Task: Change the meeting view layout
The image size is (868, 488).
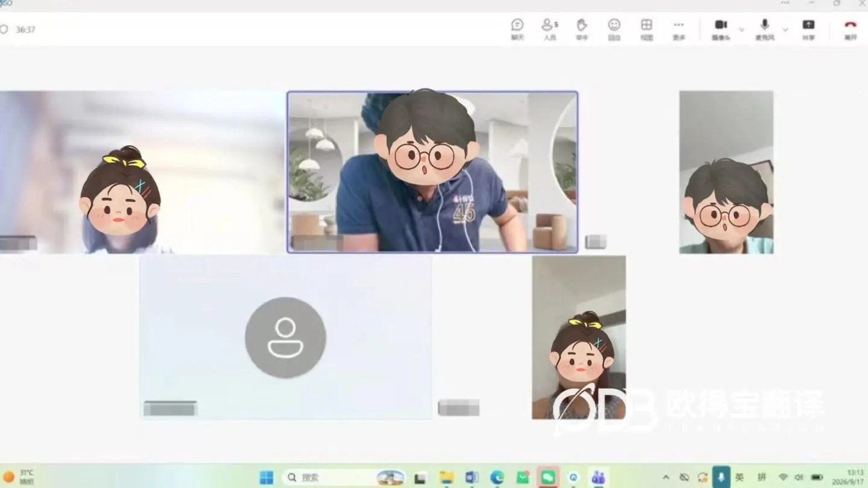Action: 646,29
